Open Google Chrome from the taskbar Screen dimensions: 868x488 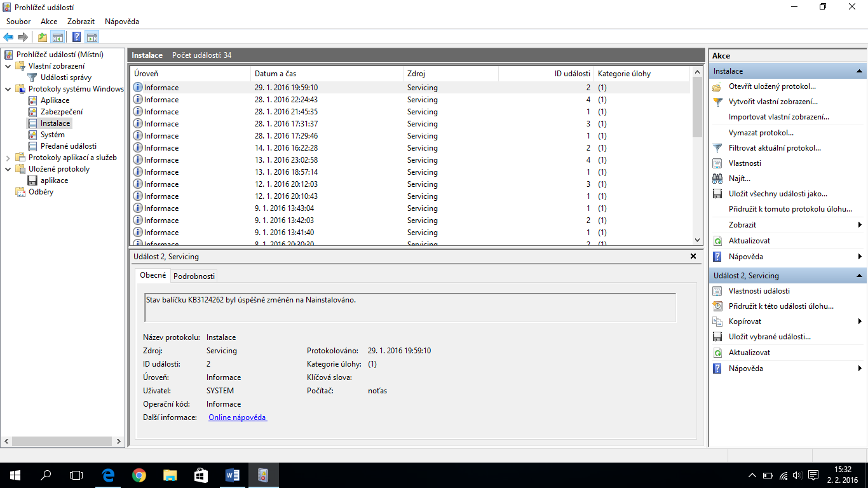pos(139,475)
